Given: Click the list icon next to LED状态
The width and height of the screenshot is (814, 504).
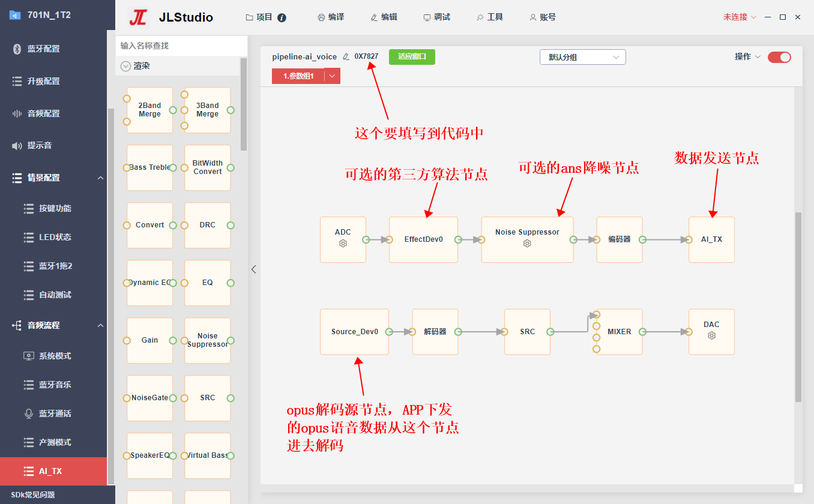Looking at the screenshot, I should (x=28, y=237).
